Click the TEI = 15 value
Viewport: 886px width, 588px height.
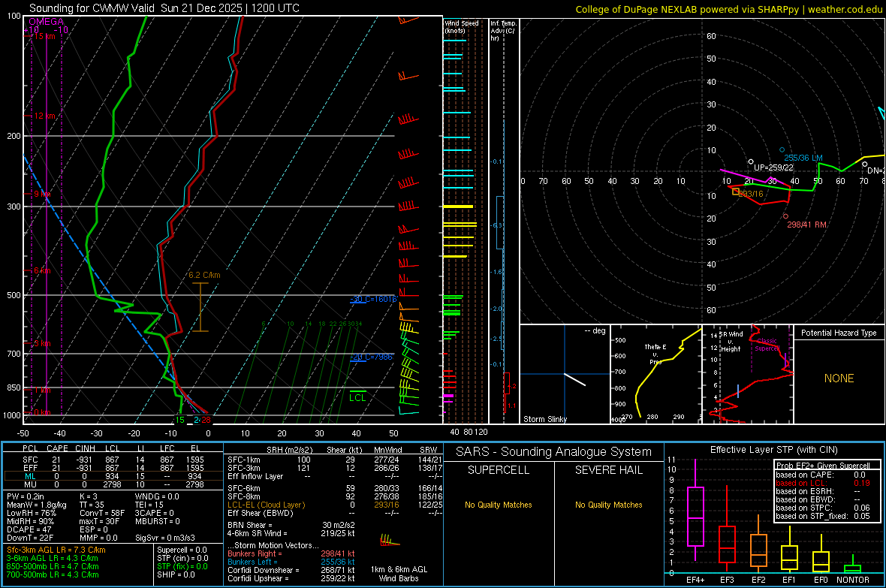point(149,505)
